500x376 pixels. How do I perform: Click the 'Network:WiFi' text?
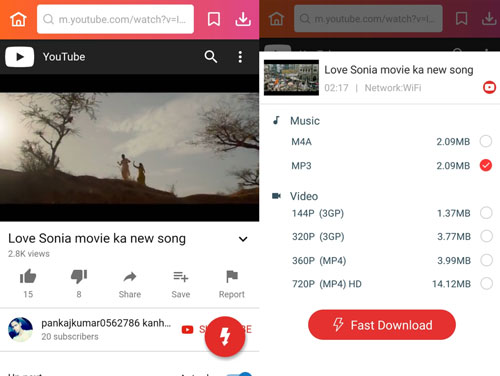coord(393,88)
